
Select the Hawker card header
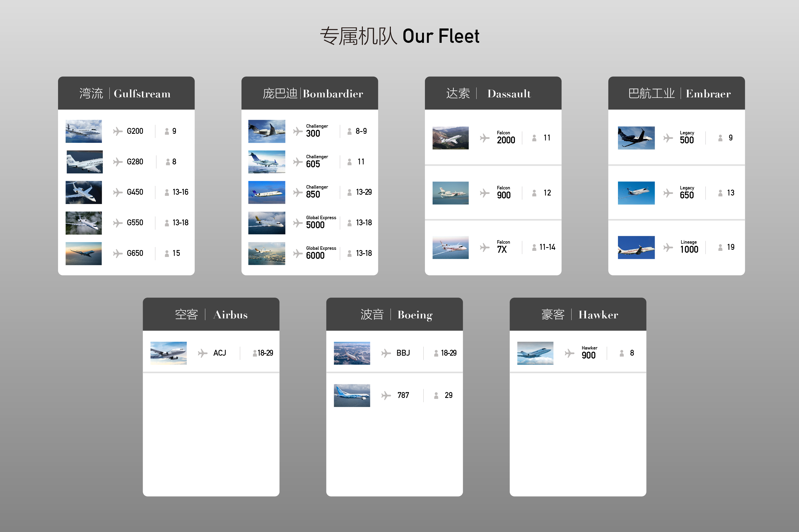578,314
